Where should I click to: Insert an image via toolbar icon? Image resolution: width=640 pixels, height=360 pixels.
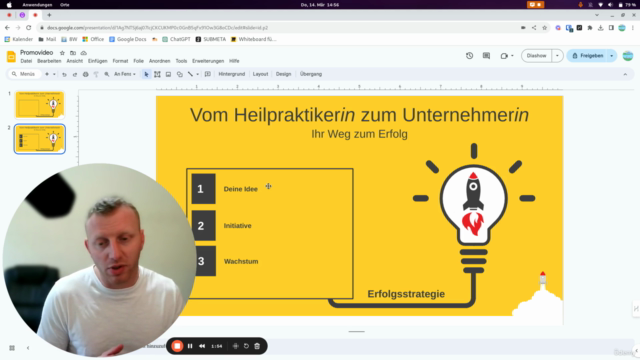click(168, 74)
